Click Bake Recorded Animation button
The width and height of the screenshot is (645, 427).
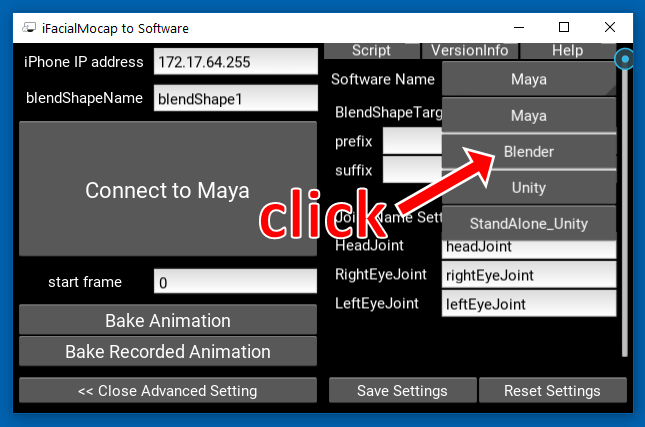tap(168, 352)
